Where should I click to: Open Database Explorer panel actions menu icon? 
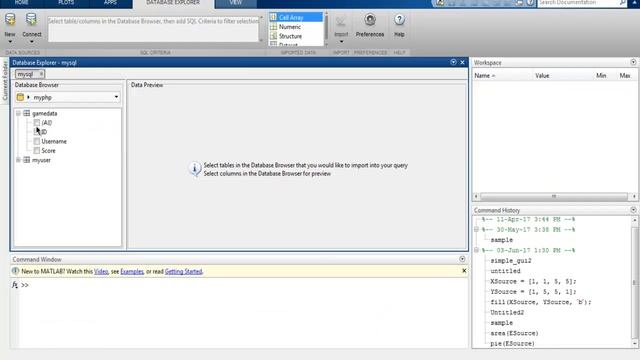tap(453, 62)
